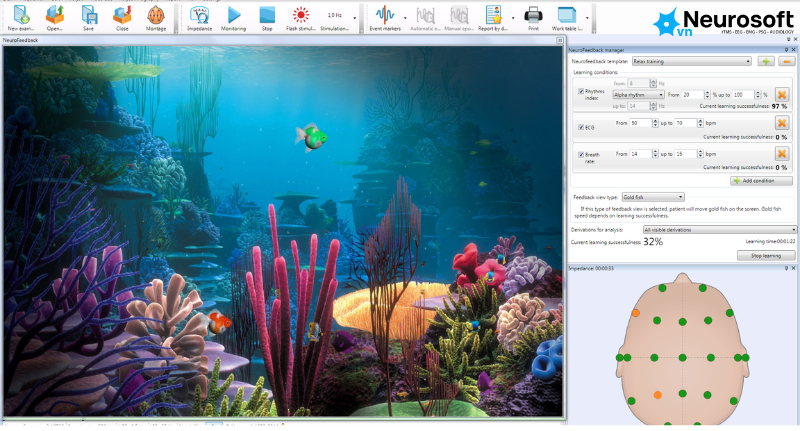Close the Impedance panel
The width and height of the screenshot is (800, 431).
tap(793, 268)
